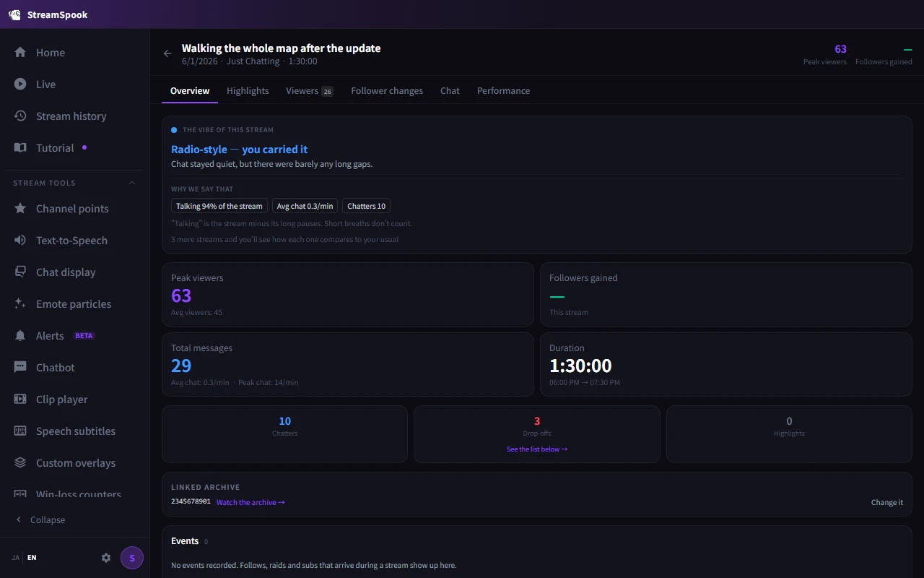Go back using the arrow beside the stream title
The image size is (924, 578).
[x=167, y=53]
